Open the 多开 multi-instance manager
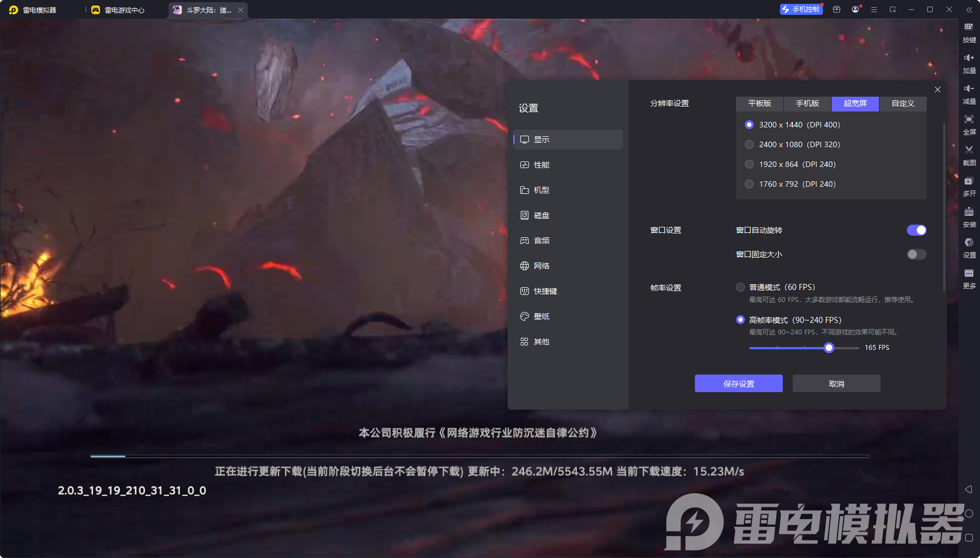980x558 pixels. [969, 186]
